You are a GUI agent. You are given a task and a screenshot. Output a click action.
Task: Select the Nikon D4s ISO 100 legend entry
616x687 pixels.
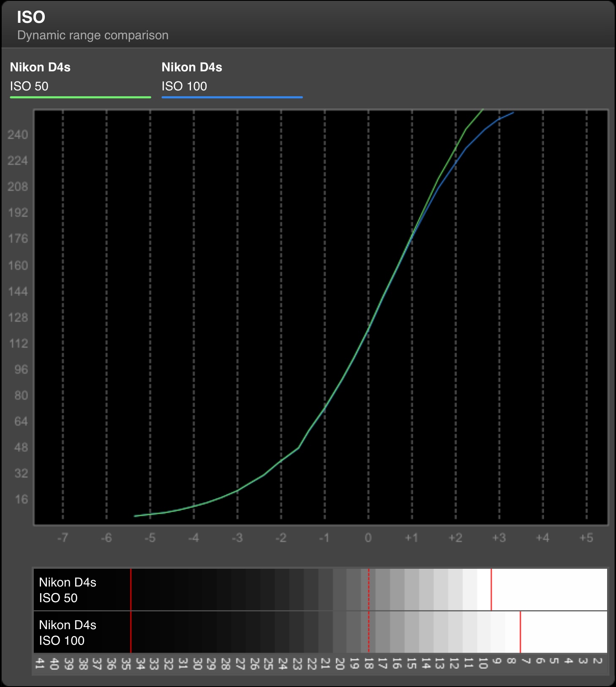[x=192, y=76]
